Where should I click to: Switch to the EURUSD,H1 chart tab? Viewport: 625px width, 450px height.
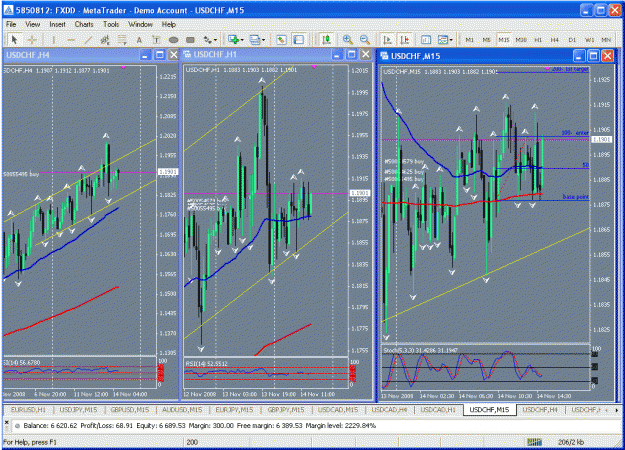[x=28, y=410]
